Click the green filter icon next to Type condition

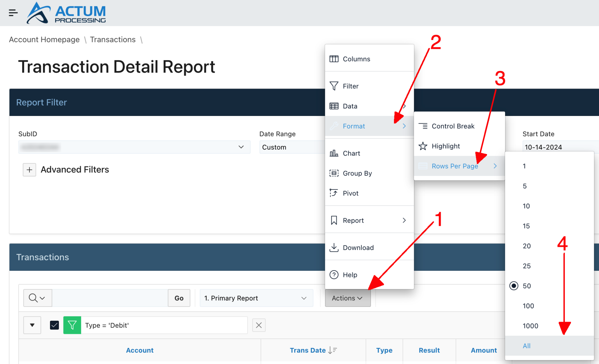pyautogui.click(x=72, y=325)
